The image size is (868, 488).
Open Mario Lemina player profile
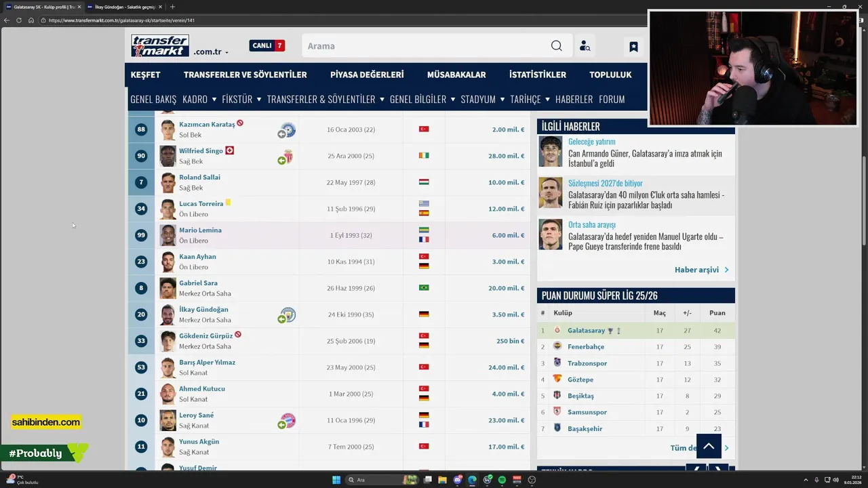click(x=200, y=230)
